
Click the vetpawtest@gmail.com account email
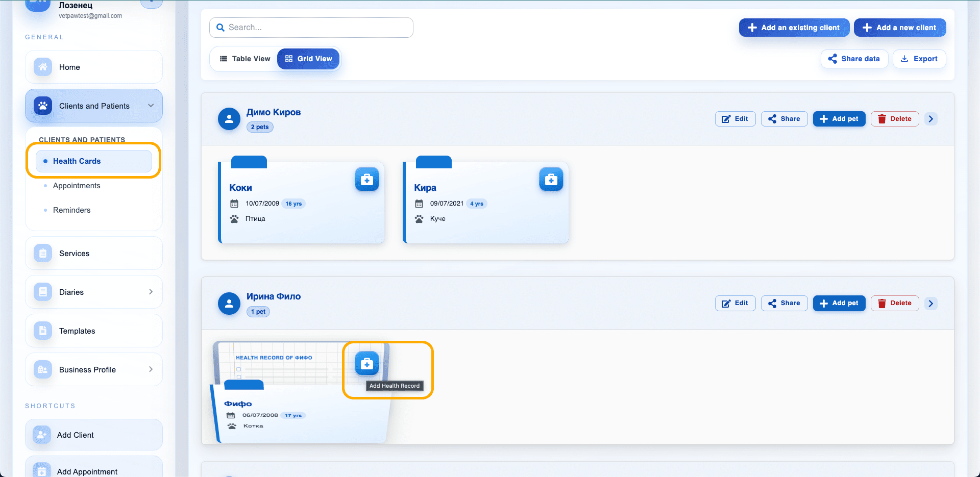tap(90, 16)
